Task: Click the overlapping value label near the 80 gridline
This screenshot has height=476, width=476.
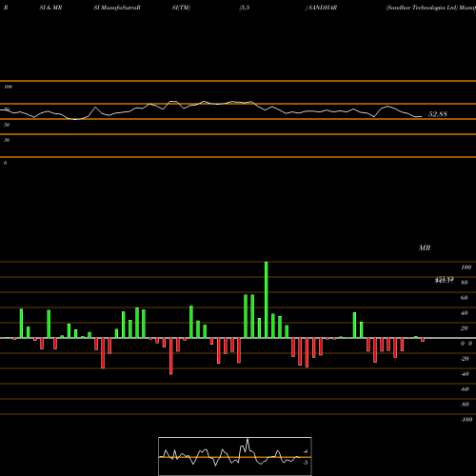Action: click(445, 280)
